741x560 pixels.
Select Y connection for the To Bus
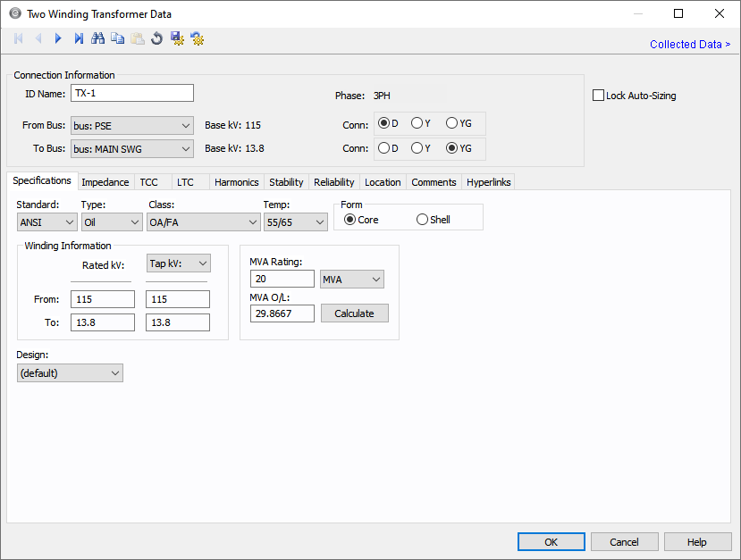click(x=417, y=148)
